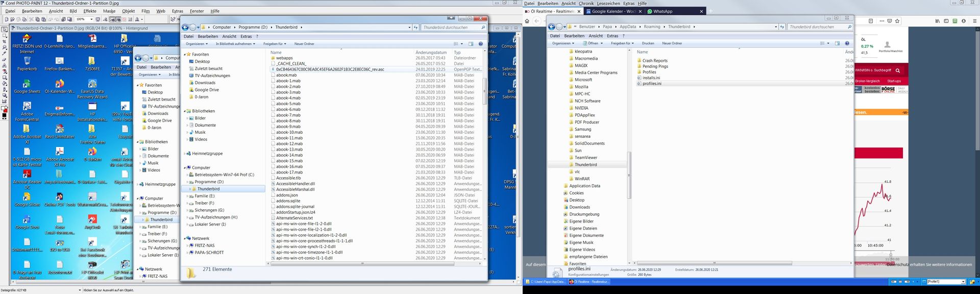Click 'Neuer Ordner' in Programme (D:) Explorer window

point(304,44)
